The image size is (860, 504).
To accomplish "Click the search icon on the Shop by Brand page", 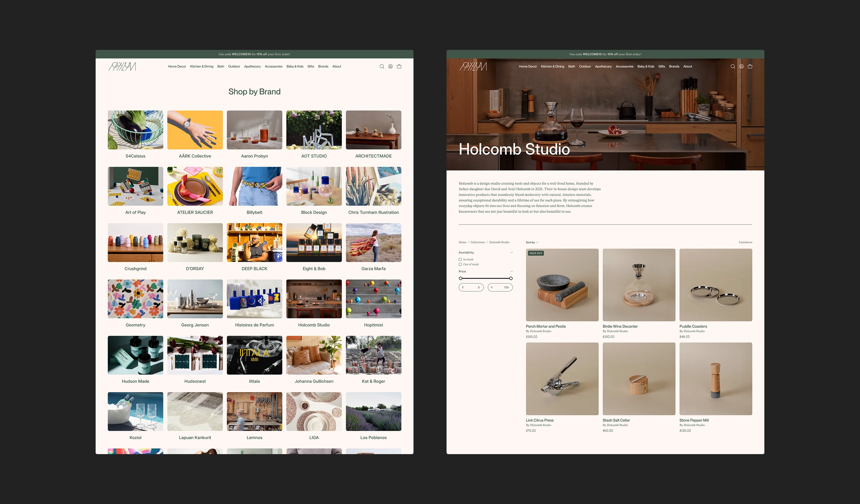I will pyautogui.click(x=382, y=66).
